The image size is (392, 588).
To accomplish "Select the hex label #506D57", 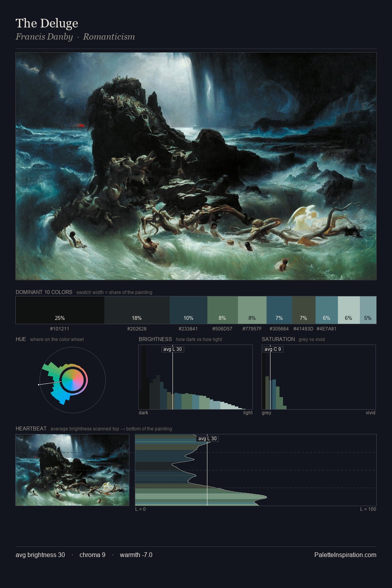I will coord(222,329).
